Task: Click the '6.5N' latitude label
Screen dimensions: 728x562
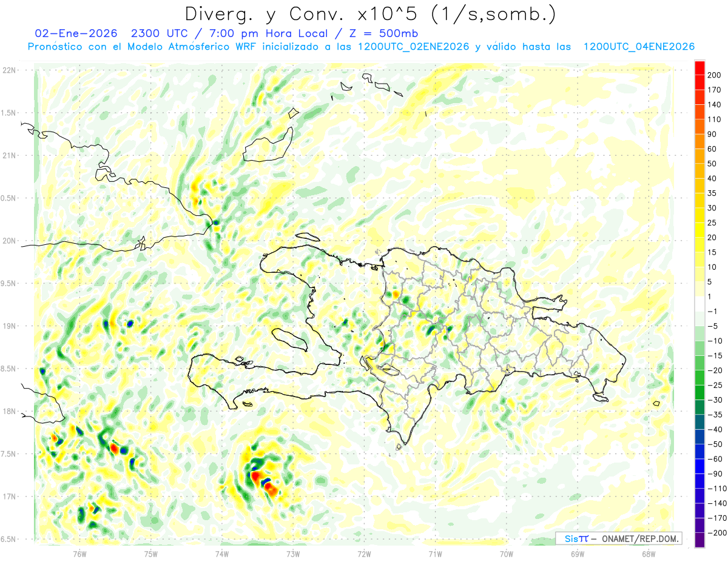Action: [8, 539]
